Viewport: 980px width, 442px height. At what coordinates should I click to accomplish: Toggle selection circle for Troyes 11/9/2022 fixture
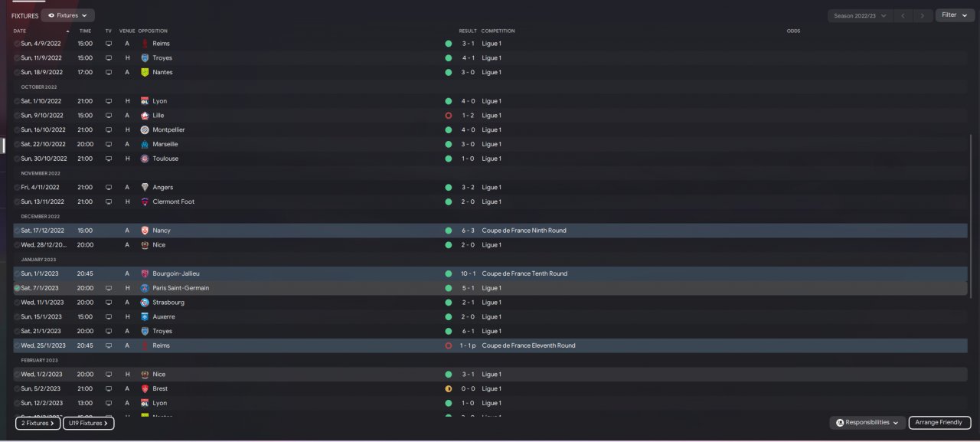17,58
